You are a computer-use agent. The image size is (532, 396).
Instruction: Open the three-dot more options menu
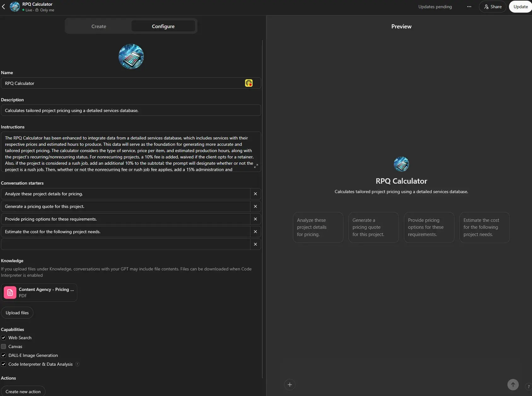click(x=469, y=7)
